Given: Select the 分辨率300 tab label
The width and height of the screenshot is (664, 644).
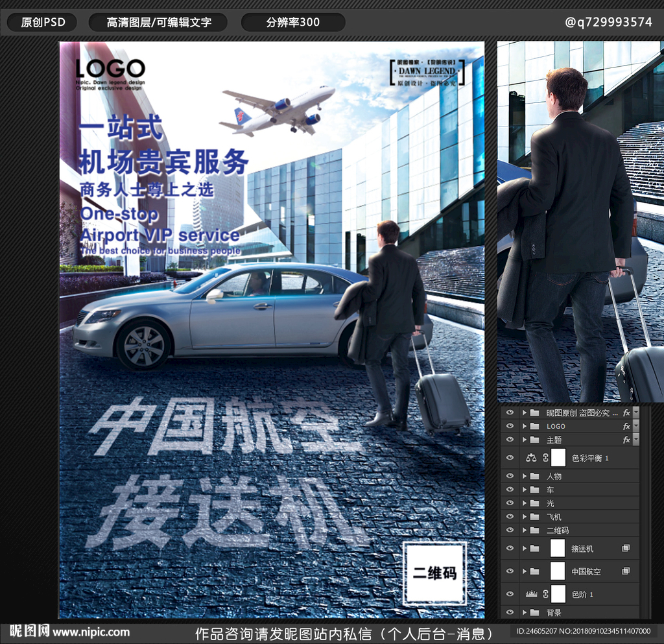Looking at the screenshot, I should pos(292,22).
